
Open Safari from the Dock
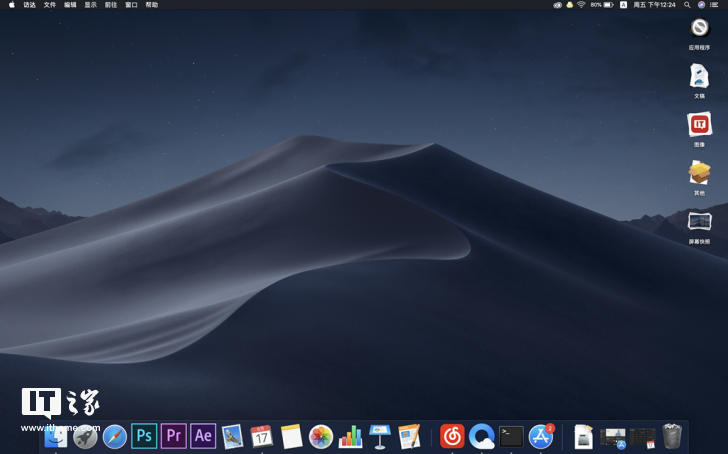pyautogui.click(x=115, y=437)
